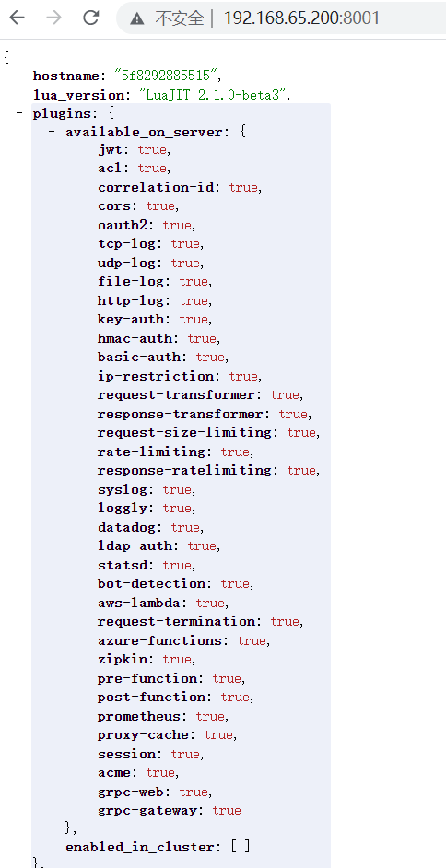This screenshot has width=446, height=868.
Task: Collapse the plugins JSON object
Action: click(x=20, y=113)
